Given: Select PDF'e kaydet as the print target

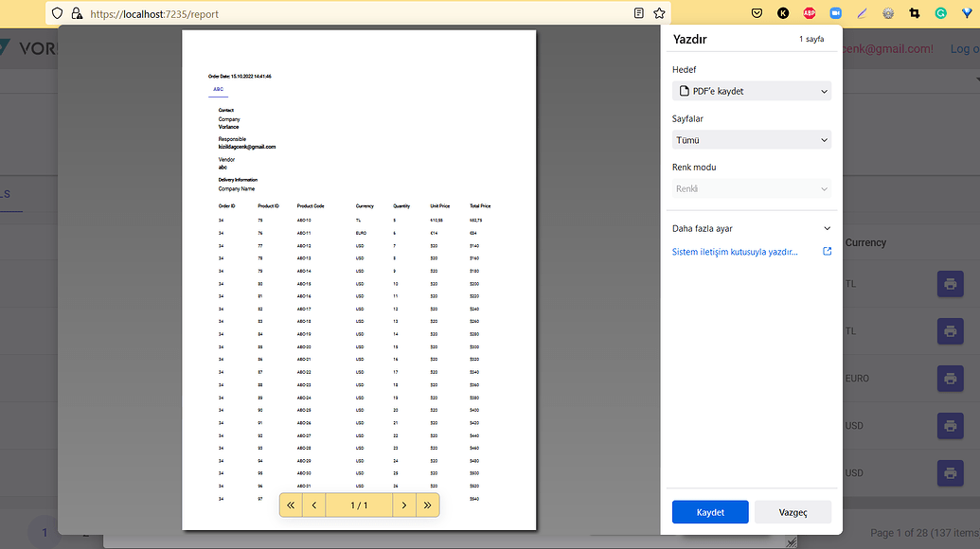Looking at the screenshot, I should 751,91.
